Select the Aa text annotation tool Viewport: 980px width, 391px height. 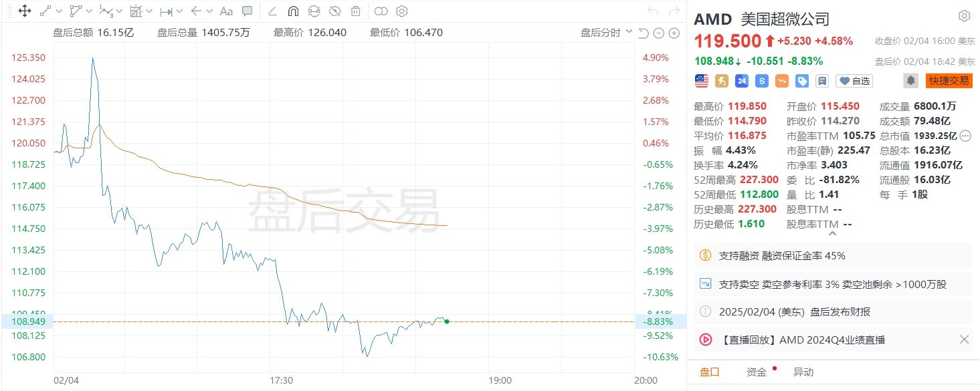click(226, 11)
